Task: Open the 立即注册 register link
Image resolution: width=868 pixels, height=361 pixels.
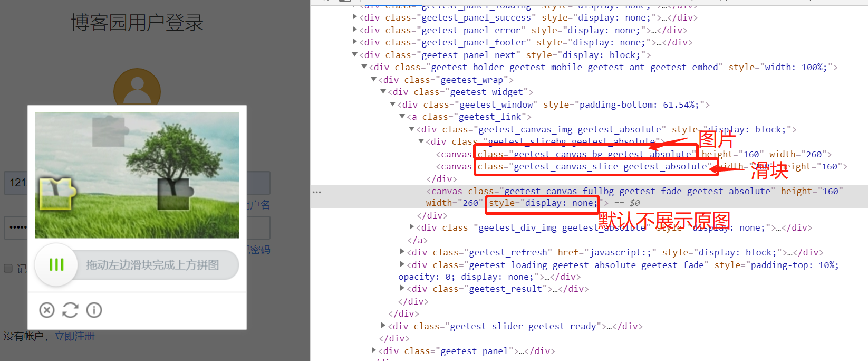Action: 75,336
